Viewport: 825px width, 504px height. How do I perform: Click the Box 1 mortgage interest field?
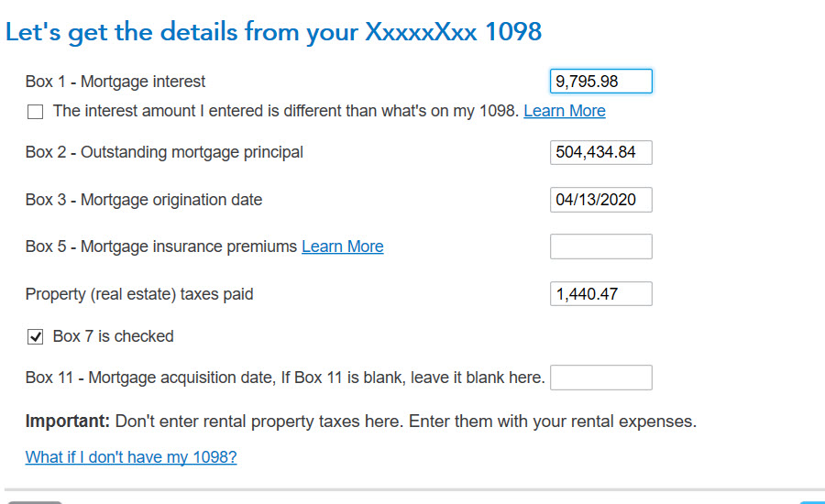[x=600, y=82]
